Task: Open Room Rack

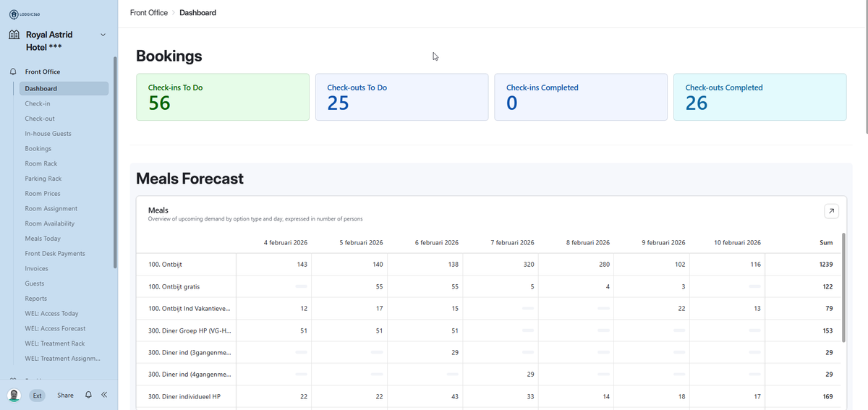Action: pos(41,163)
